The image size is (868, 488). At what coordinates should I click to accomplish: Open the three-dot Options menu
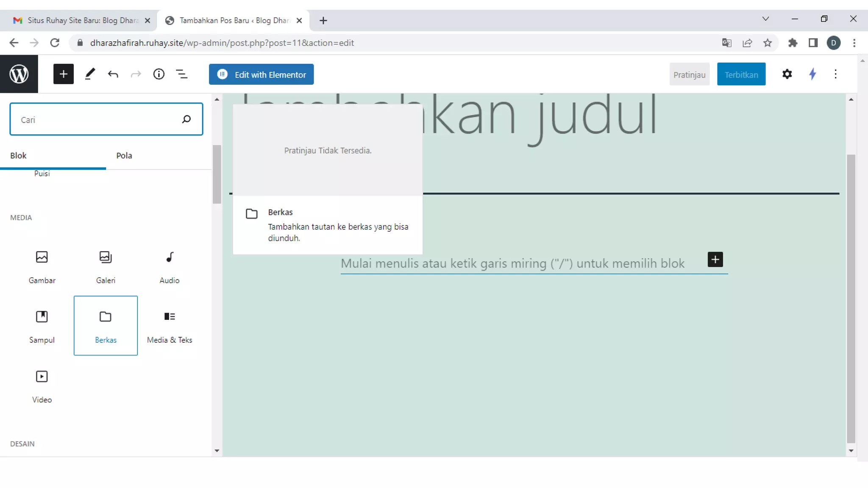pyautogui.click(x=835, y=74)
